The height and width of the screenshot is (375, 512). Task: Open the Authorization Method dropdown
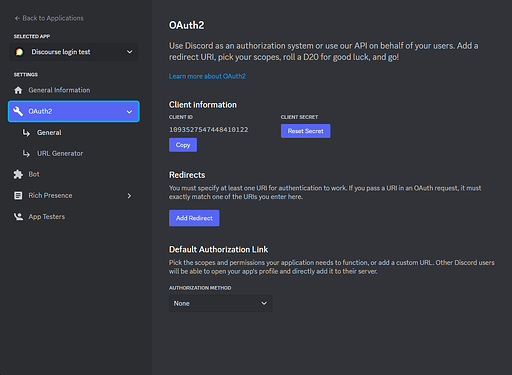[x=221, y=303]
